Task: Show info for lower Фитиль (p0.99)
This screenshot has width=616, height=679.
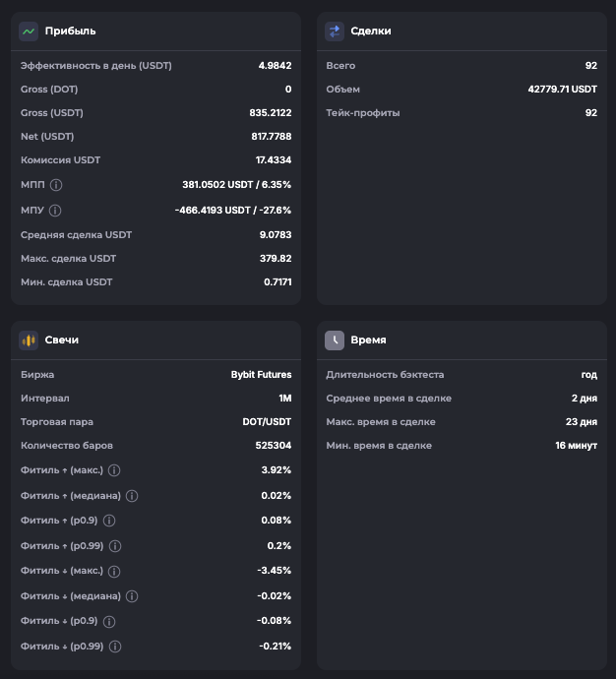Action: tap(115, 648)
